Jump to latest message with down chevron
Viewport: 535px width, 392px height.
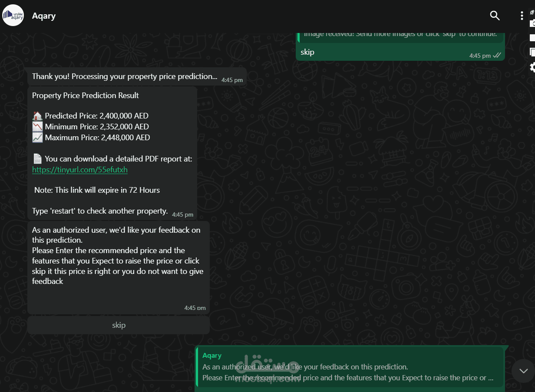(x=523, y=371)
